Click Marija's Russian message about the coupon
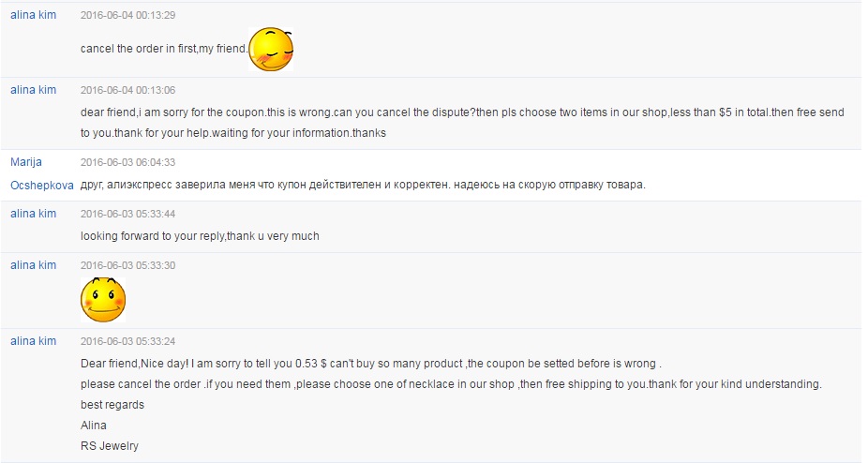The width and height of the screenshot is (868, 463). 363,185
